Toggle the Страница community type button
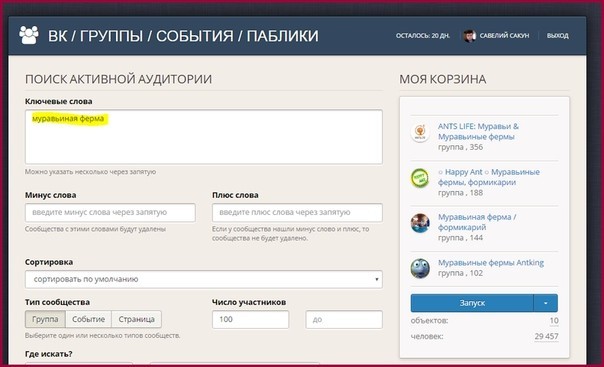 tap(136, 319)
